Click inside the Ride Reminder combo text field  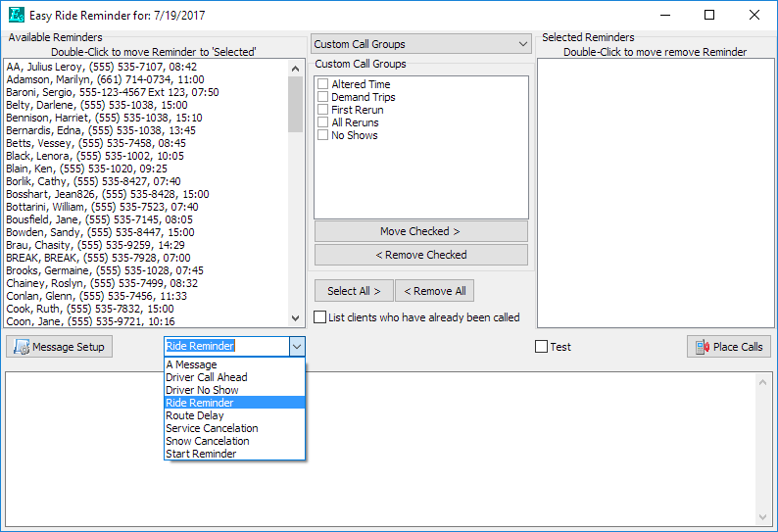click(x=226, y=347)
